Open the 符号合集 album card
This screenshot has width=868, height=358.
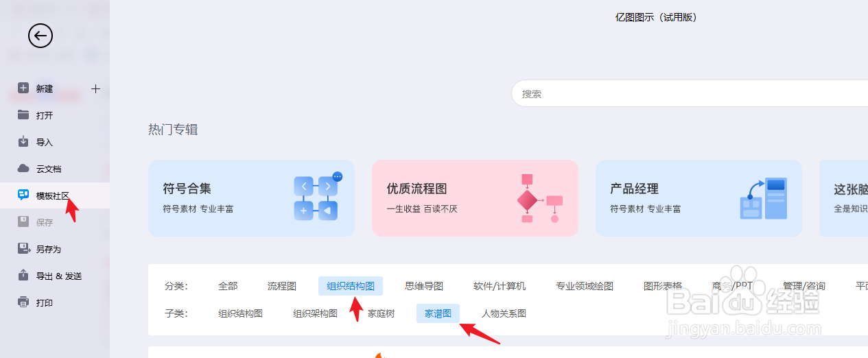(x=251, y=198)
